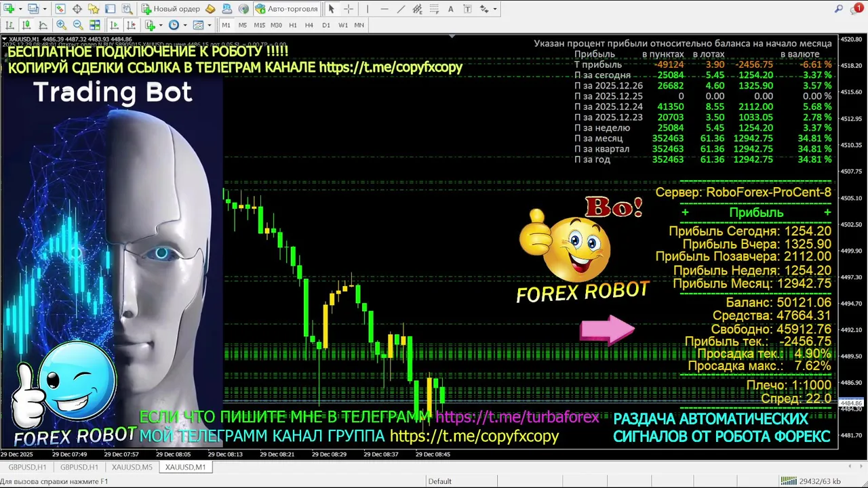The height and width of the screenshot is (488, 868).
Task: Select the M30 timeframe button
Action: click(x=277, y=25)
